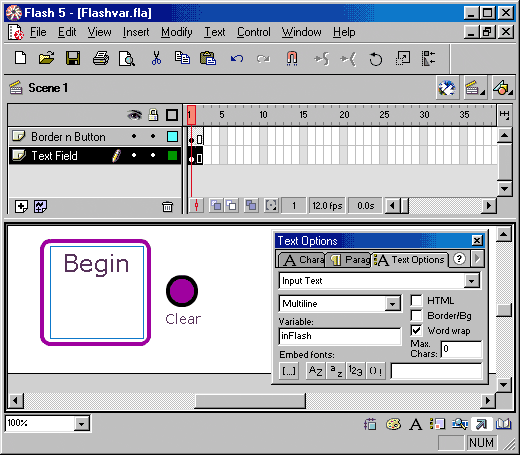Expand the Multiline line type dropdown
Viewport: 520px width, 455px height.
point(392,304)
